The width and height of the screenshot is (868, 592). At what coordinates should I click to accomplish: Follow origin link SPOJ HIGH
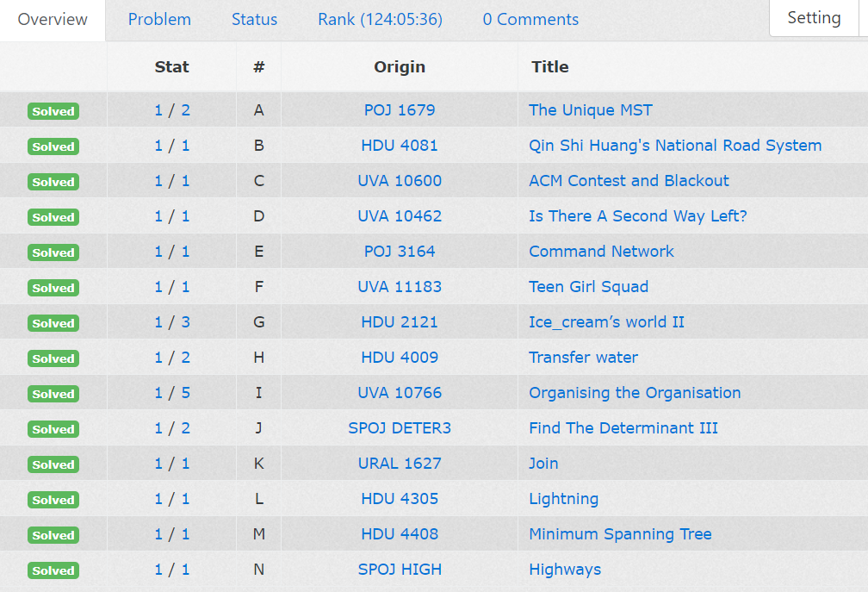tap(400, 570)
